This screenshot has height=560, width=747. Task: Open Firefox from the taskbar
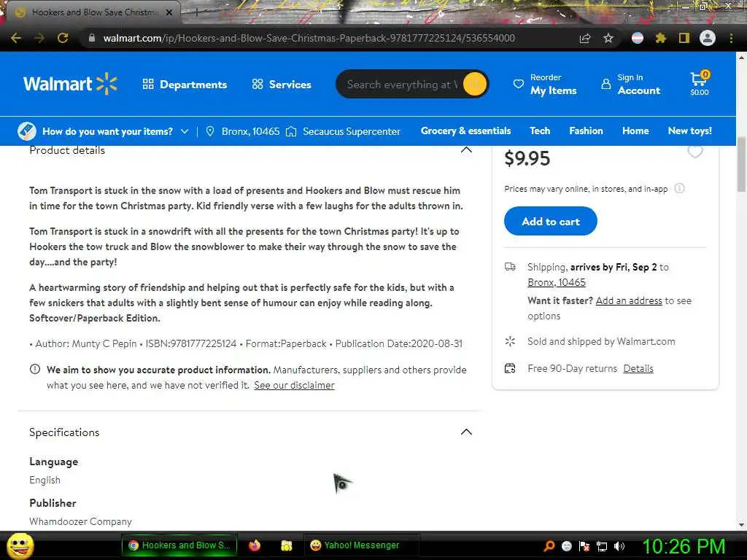(255, 545)
